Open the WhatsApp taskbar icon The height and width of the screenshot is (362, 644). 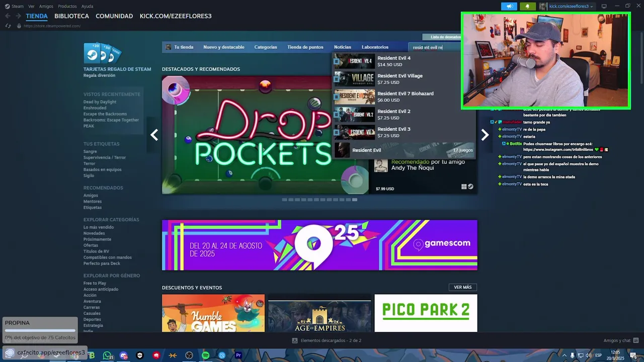pyautogui.click(x=107, y=355)
